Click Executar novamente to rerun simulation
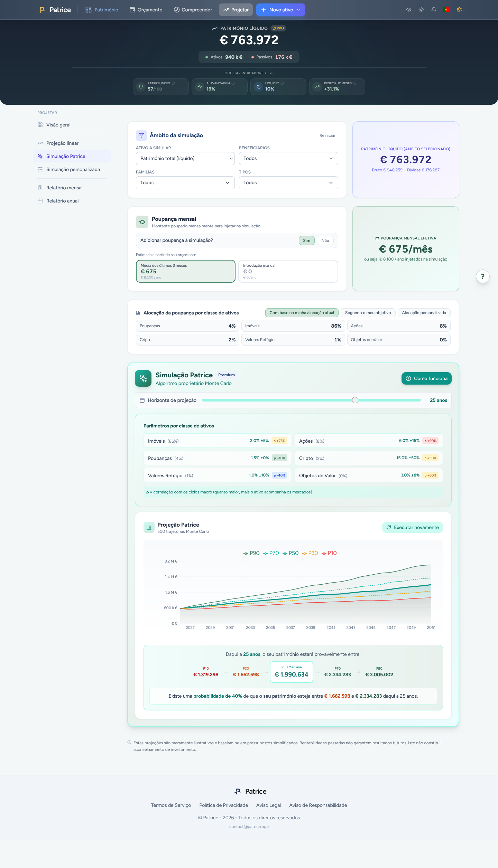498x868 pixels. pos(413,527)
